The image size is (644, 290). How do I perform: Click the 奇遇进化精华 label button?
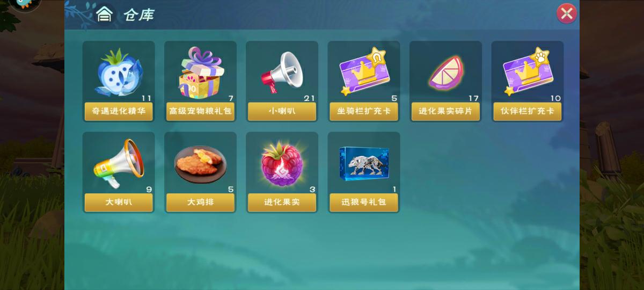tap(119, 112)
